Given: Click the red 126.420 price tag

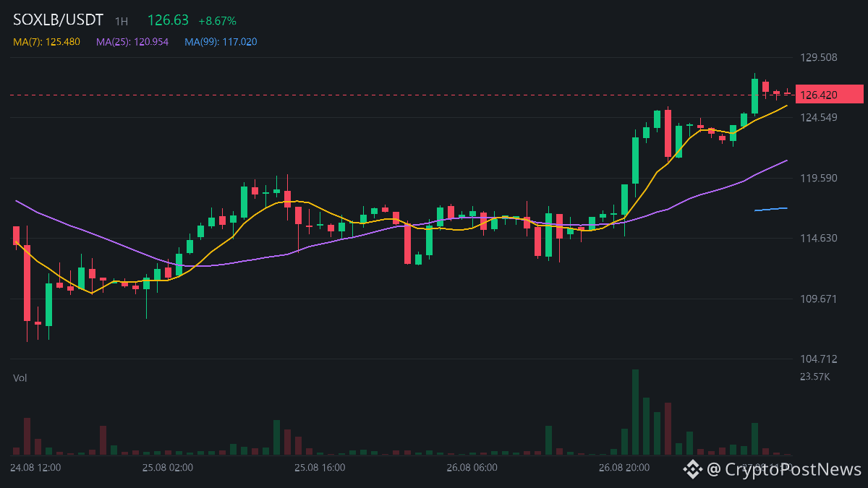Looking at the screenshot, I should [x=830, y=95].
